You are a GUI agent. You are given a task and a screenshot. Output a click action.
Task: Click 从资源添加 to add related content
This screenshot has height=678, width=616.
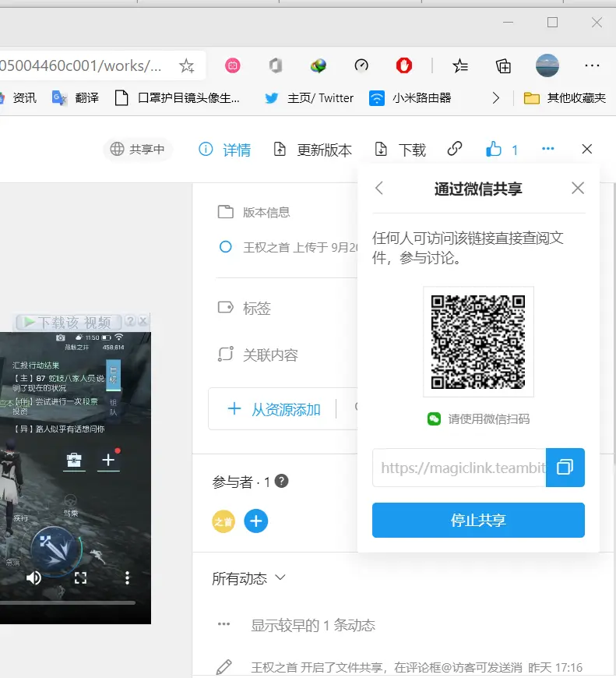pos(274,409)
